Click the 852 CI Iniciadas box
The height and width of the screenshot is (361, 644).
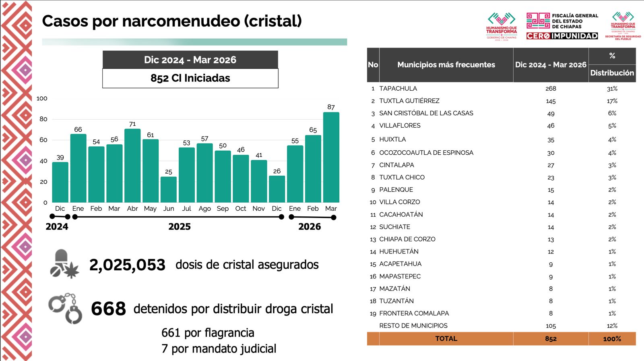tap(190, 78)
